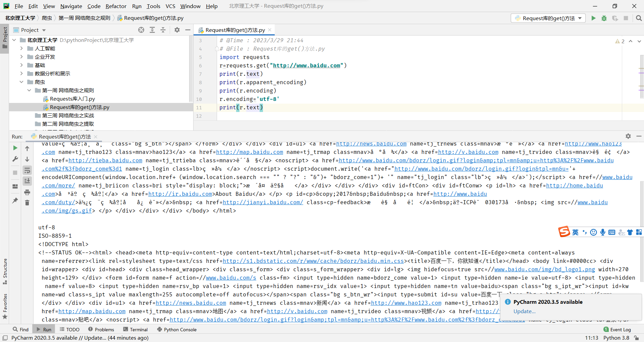Image resolution: width=644 pixels, height=342 pixels.
Task: Open the Navigate menu
Action: tap(71, 6)
